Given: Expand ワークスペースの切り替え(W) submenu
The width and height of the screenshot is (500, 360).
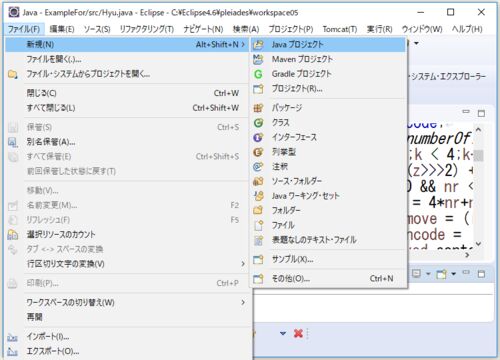Looking at the screenshot, I should pos(243,302).
